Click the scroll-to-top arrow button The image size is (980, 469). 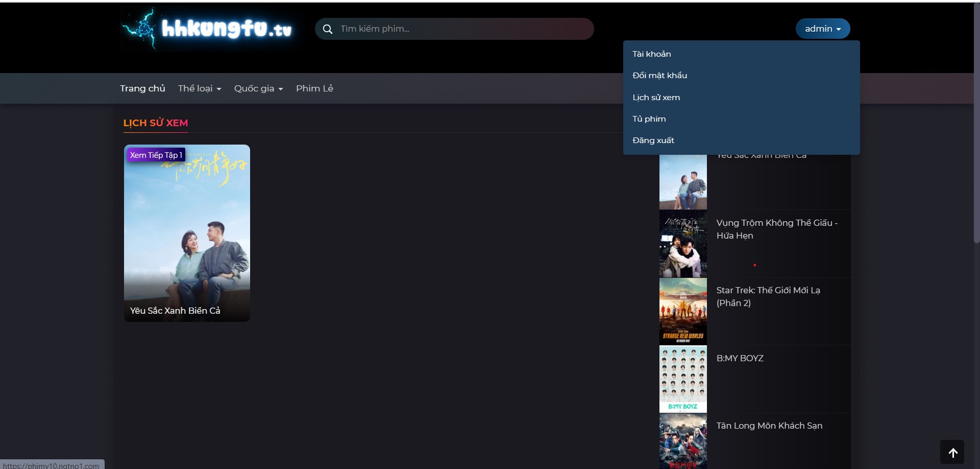coord(952,452)
